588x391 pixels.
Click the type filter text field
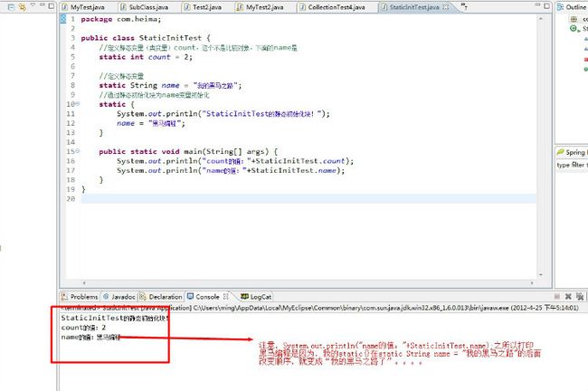pos(572,165)
